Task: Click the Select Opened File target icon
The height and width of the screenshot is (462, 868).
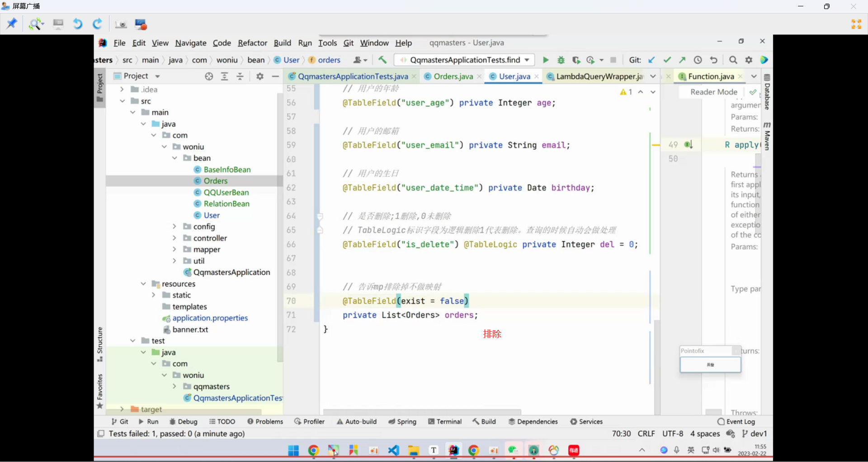Action: click(209, 76)
